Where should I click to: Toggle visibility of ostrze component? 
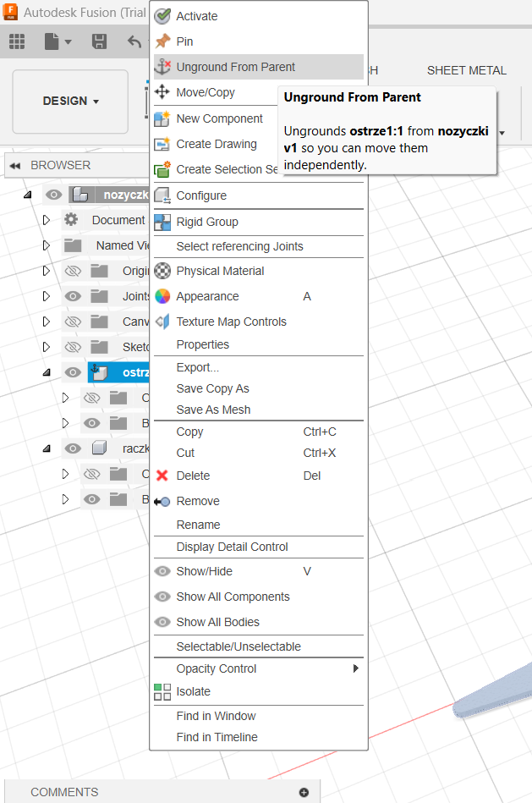coord(73,372)
